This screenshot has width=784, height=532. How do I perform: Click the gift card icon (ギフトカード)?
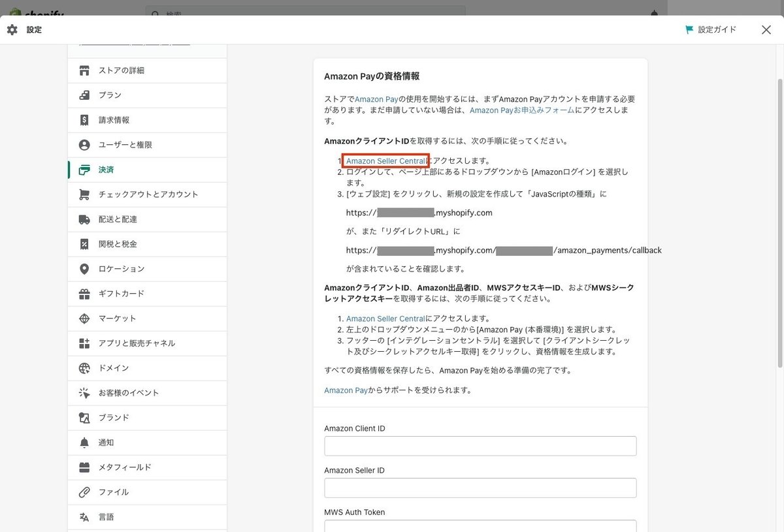(84, 294)
